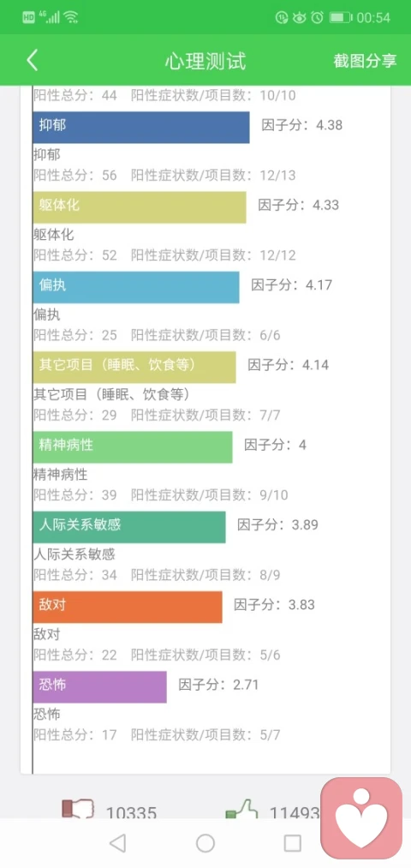
Task: Tap the orange 敌对 bar
Action: pyautogui.click(x=128, y=607)
